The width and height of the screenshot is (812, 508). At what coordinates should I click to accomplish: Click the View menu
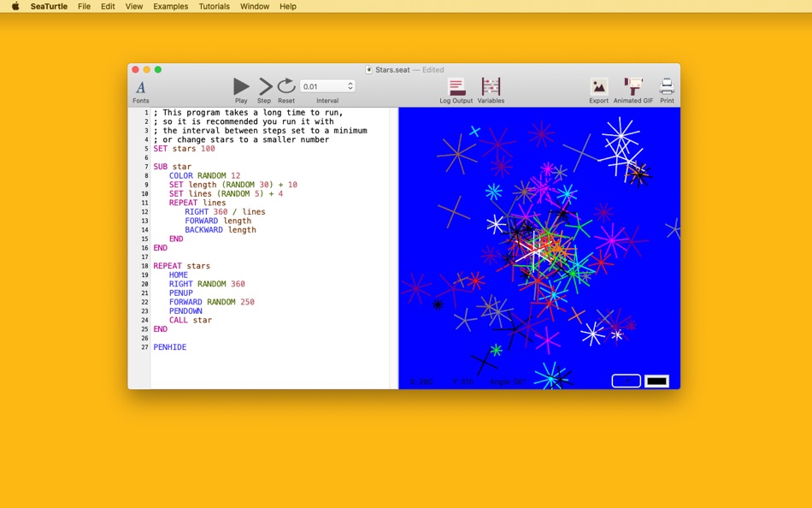pos(133,6)
